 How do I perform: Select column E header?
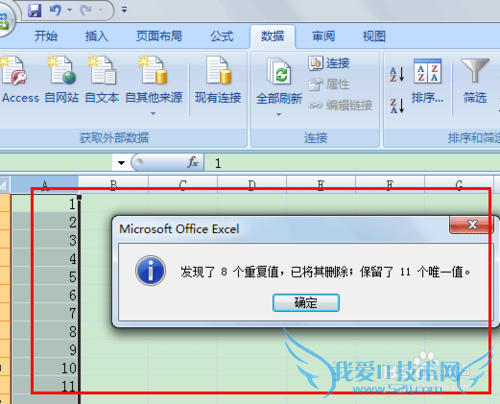(x=321, y=184)
